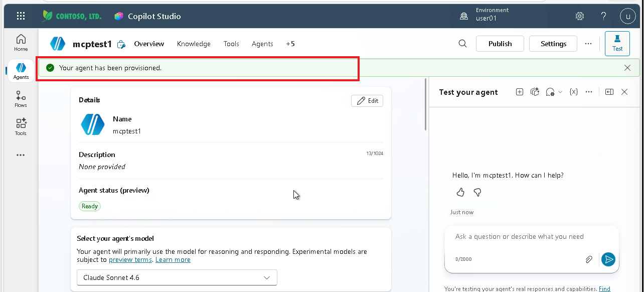Click the search magnifier icon
Viewport: 644px width, 292px height.
click(x=463, y=44)
